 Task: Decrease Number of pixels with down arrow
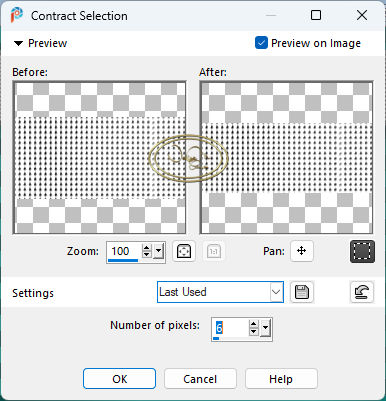click(254, 331)
